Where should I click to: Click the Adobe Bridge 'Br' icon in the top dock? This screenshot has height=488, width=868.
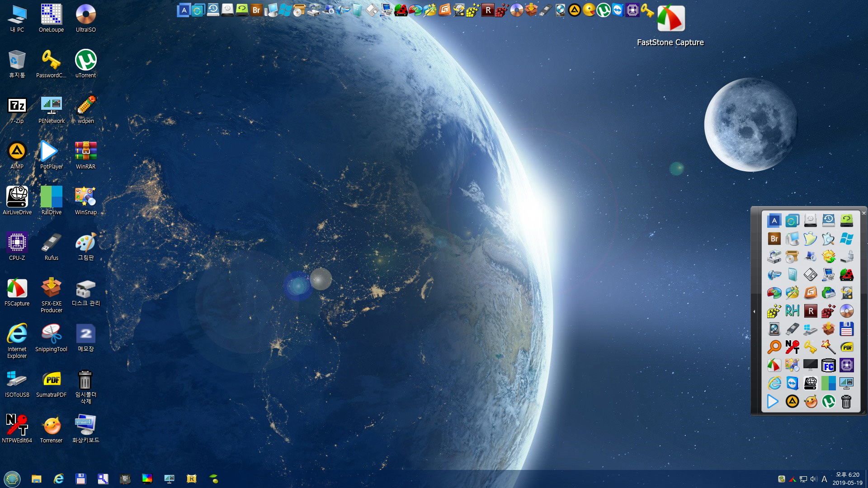[256, 10]
